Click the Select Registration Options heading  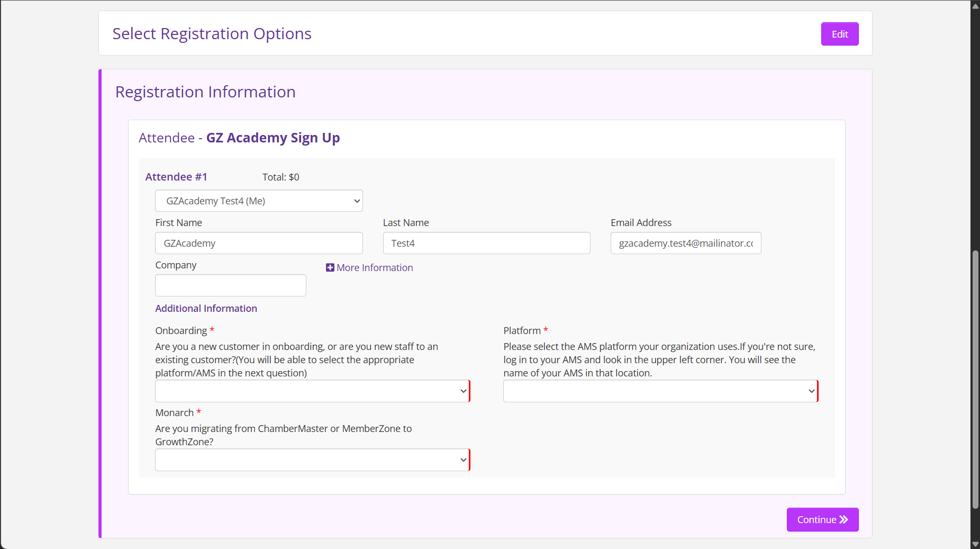[x=212, y=33]
